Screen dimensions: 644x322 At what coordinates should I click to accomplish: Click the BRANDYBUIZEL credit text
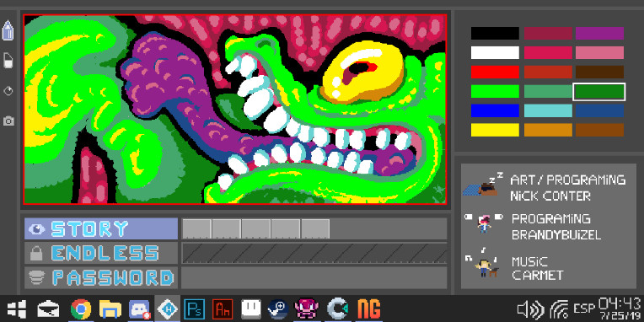point(556,235)
